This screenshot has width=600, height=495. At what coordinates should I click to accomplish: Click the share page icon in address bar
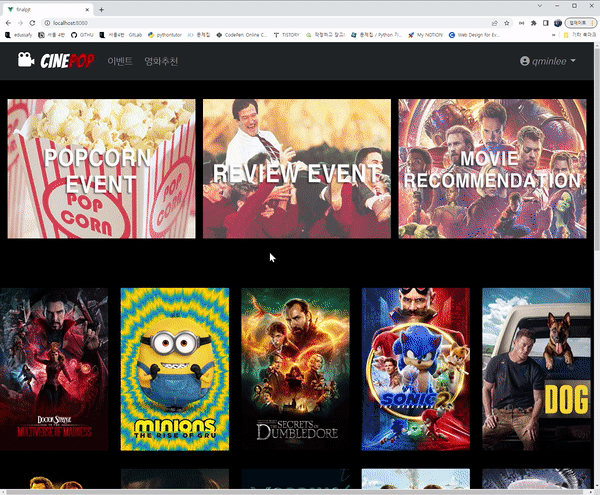click(494, 23)
